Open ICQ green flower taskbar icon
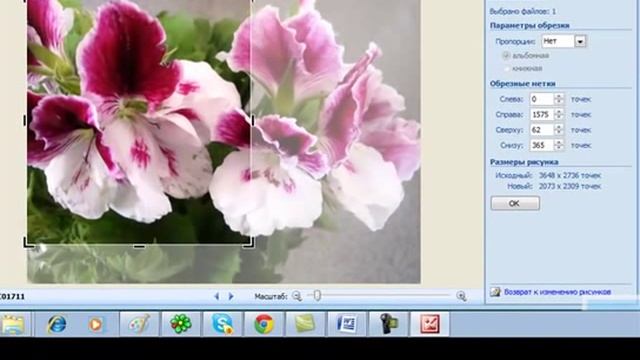The height and width of the screenshot is (360, 640). click(181, 324)
